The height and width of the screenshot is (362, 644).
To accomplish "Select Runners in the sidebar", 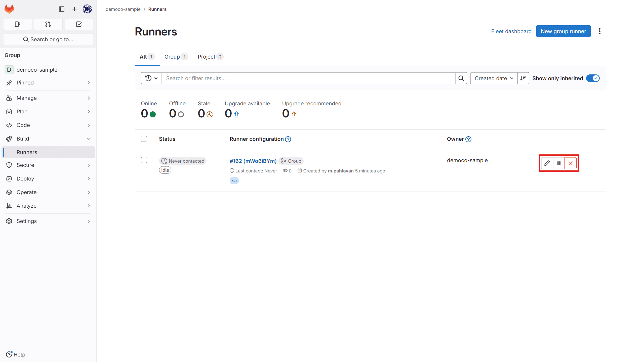I will 48,152.
